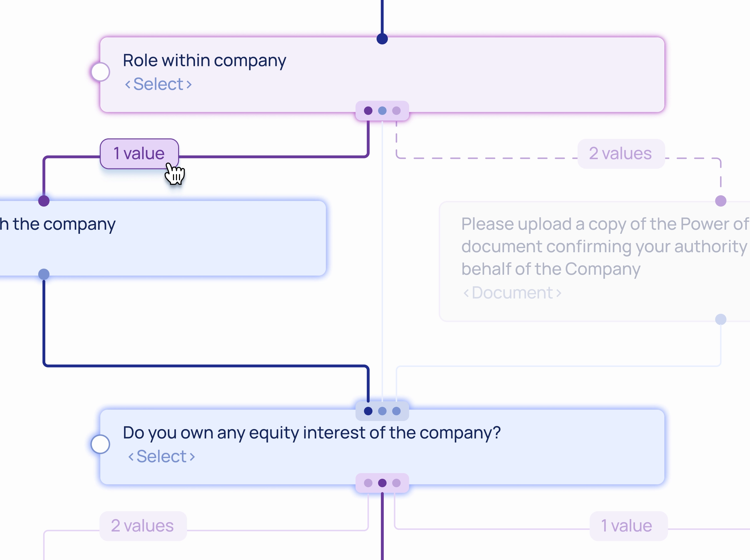The image size is (750, 560).
Task: Click the circular port on Role within company node
Action: (100, 72)
